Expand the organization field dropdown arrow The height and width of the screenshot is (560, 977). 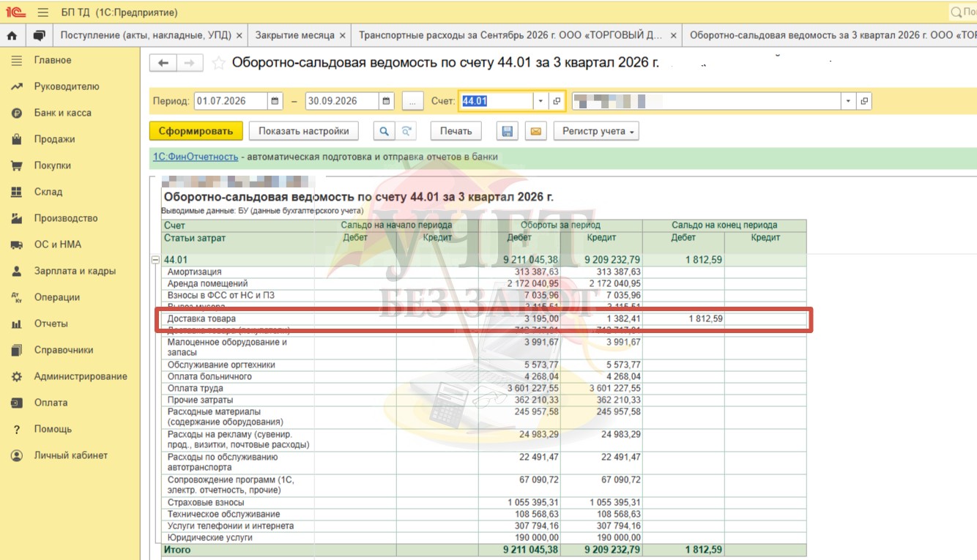click(x=849, y=101)
